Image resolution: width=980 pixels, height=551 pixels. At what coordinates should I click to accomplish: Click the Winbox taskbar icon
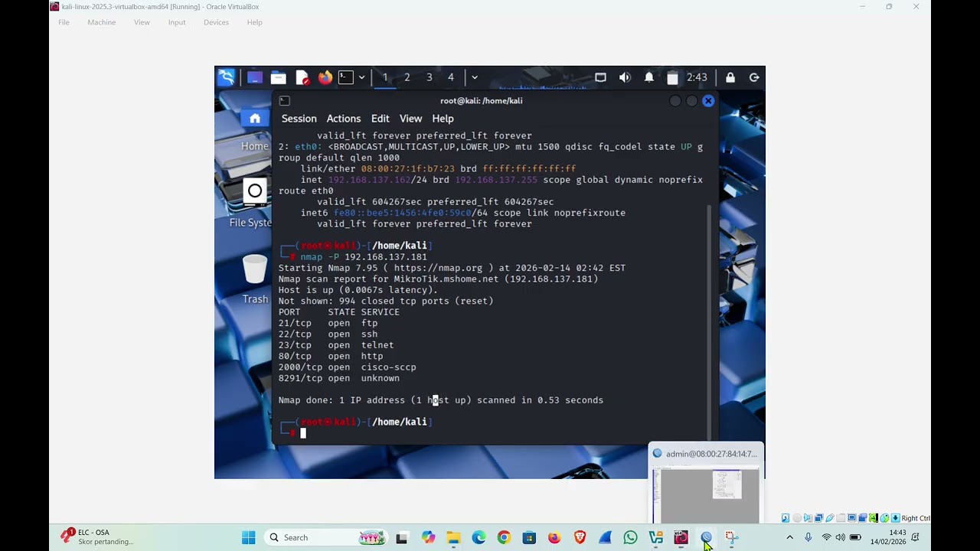coord(706,538)
